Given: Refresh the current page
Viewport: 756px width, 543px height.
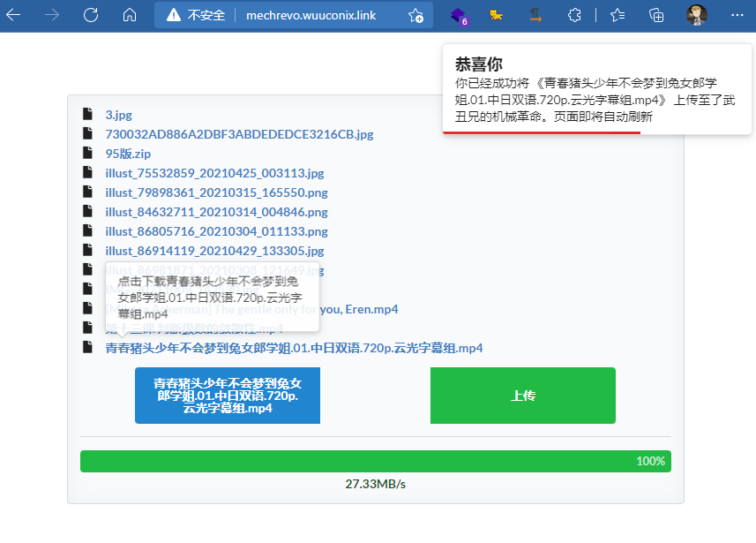Looking at the screenshot, I should (x=91, y=15).
